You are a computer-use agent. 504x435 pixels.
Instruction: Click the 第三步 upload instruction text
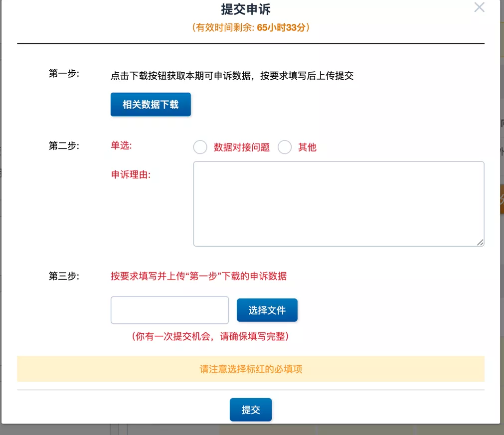coord(199,276)
